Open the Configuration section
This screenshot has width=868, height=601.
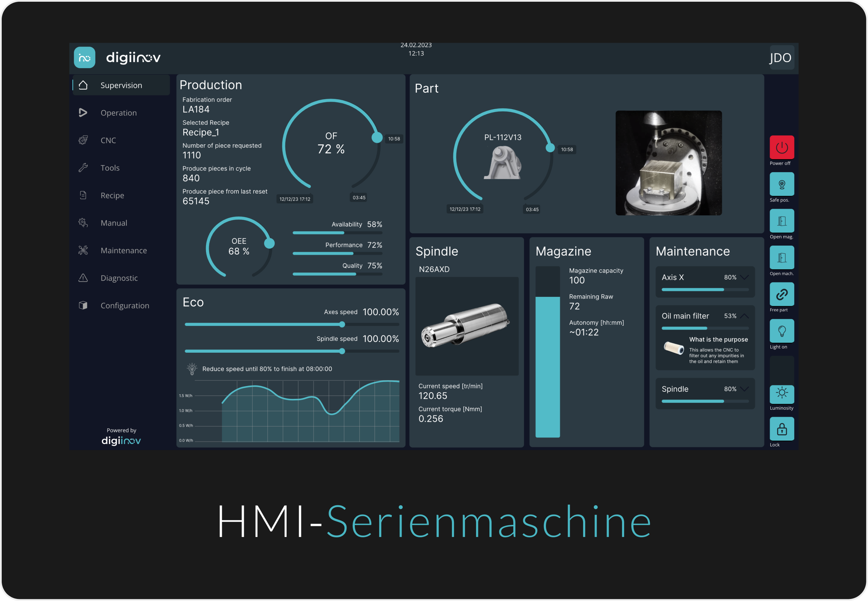click(125, 305)
